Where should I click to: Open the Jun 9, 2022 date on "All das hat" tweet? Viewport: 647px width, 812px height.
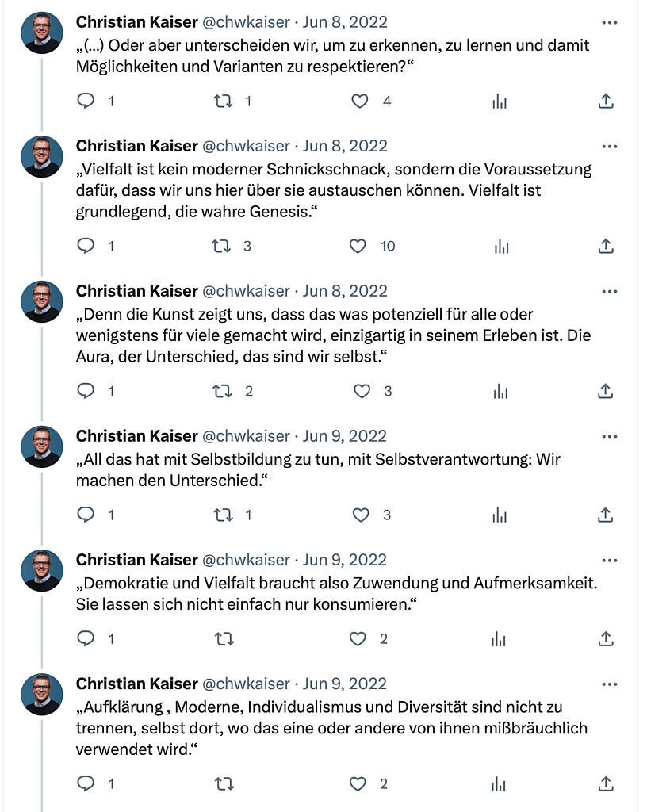coord(345,436)
